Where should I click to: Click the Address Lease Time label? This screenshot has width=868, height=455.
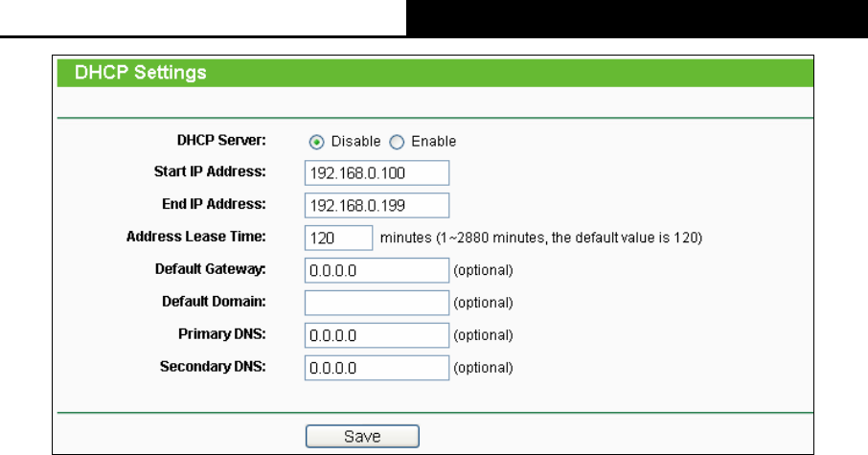196,237
